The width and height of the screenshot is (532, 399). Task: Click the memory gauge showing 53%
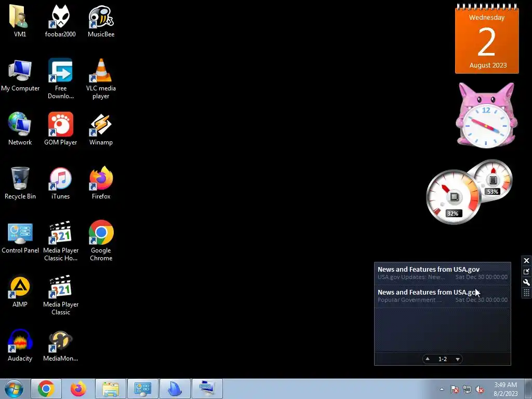pos(493,181)
